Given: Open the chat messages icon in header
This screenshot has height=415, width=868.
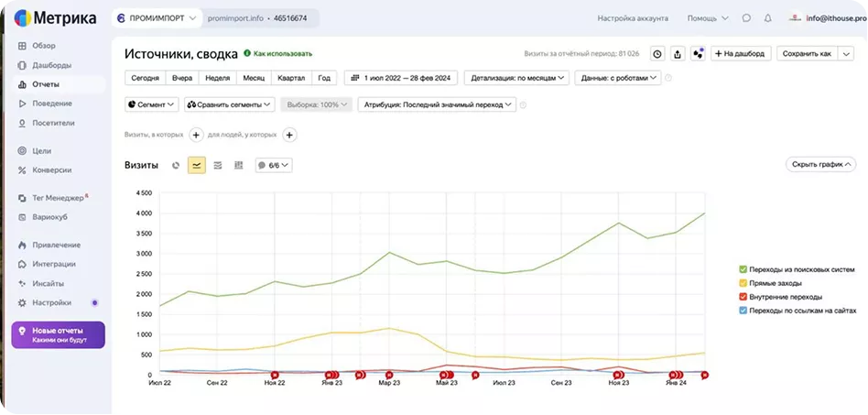Looking at the screenshot, I should (747, 17).
